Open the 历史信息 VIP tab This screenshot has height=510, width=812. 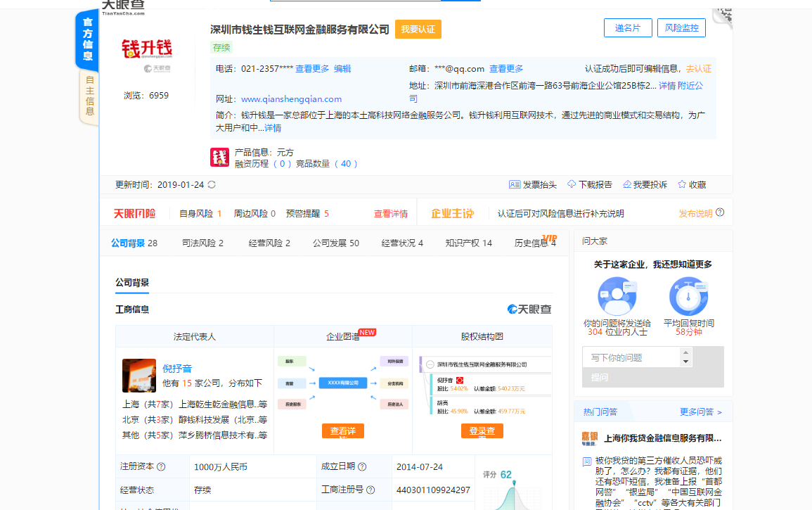536,242
